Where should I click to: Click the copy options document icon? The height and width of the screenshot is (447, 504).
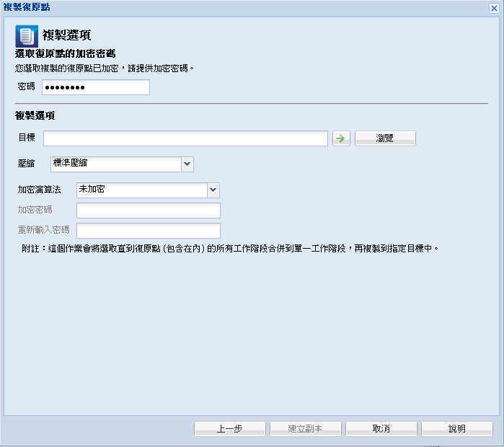point(27,36)
